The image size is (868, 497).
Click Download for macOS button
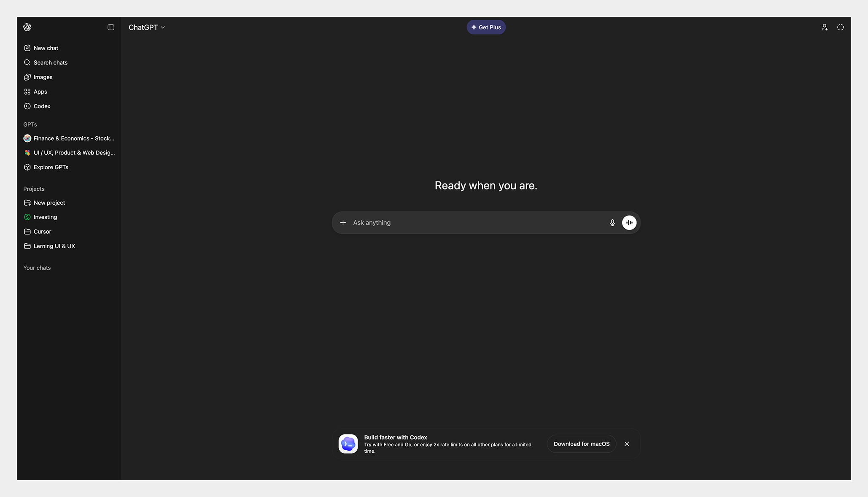tap(582, 444)
